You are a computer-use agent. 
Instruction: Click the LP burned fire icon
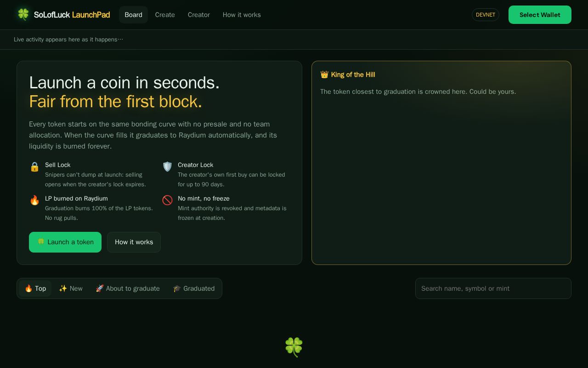[34, 200]
